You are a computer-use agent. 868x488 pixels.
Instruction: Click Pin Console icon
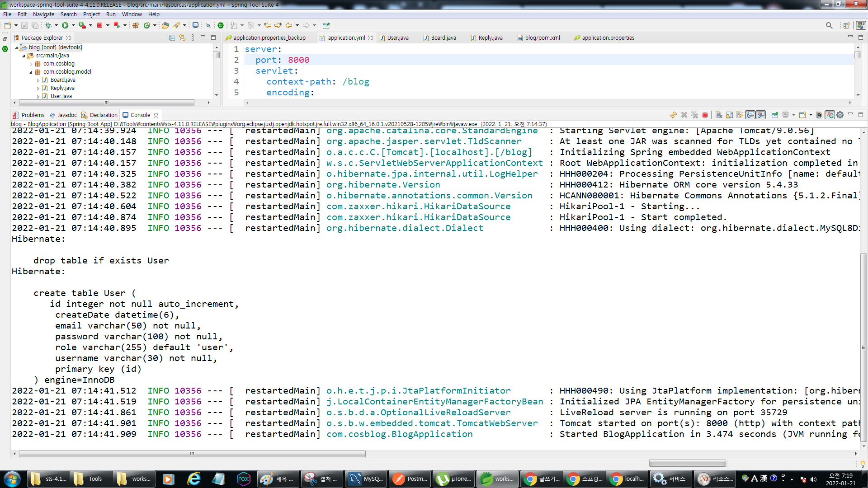pyautogui.click(x=775, y=115)
